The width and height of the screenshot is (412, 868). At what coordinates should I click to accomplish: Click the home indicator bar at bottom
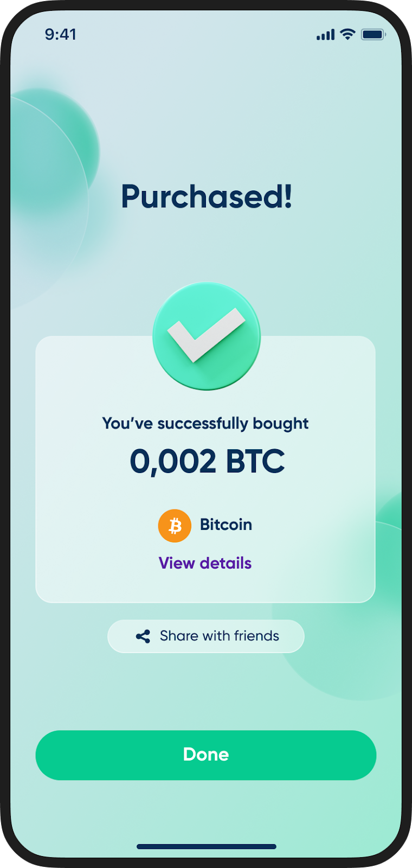point(207,846)
